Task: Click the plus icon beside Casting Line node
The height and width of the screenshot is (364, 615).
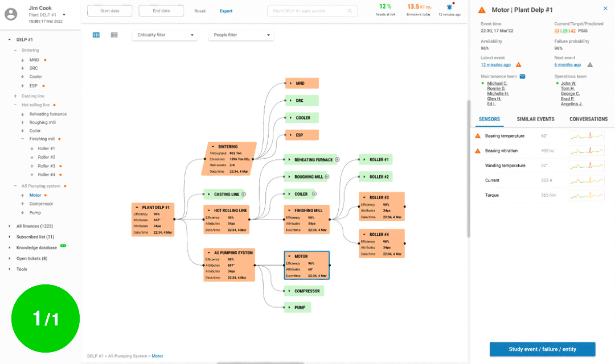Action: tap(244, 194)
